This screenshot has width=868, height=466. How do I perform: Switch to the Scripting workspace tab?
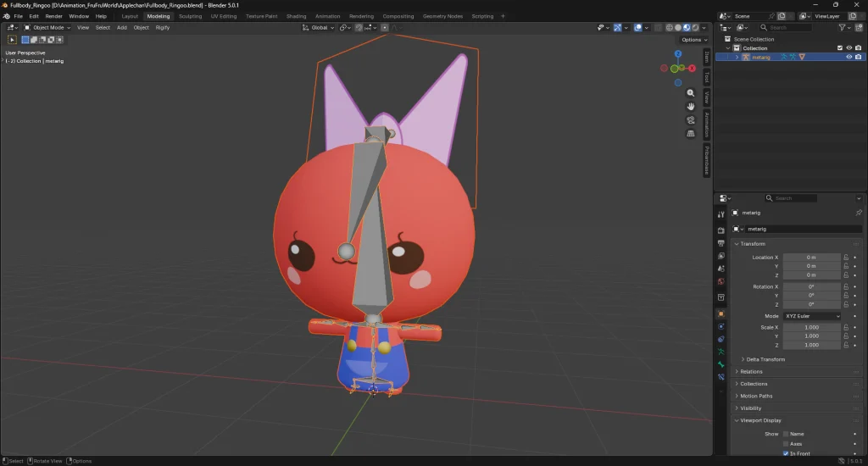482,16
